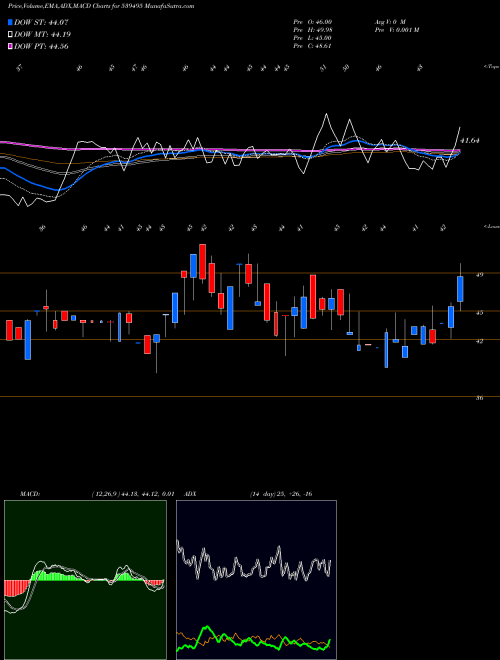Select the 'DOW PT: 44.56' legend label
The width and height of the screenshot is (500, 660).
coord(41,46)
